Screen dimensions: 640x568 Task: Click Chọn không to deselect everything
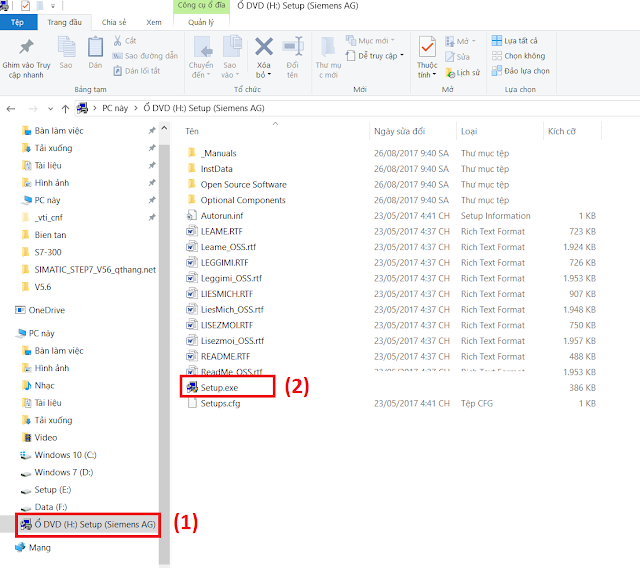point(518,56)
